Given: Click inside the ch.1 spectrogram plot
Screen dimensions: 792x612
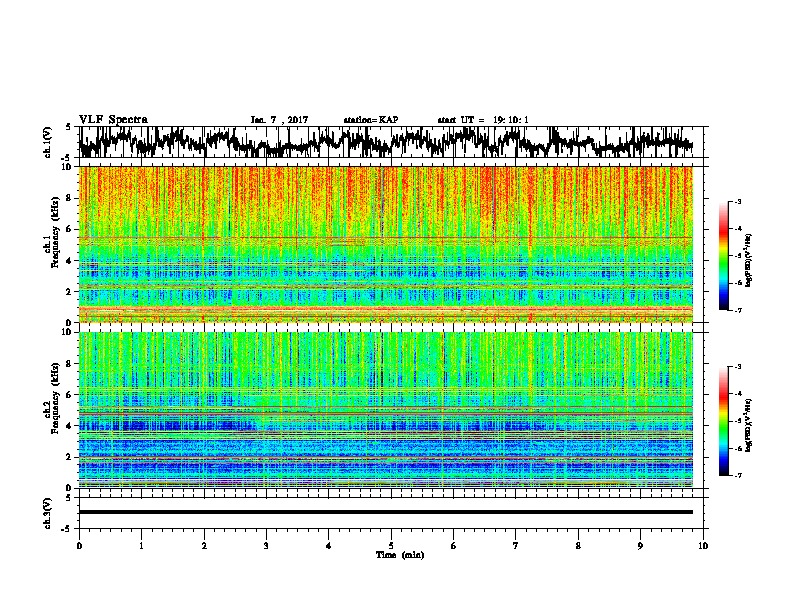Looking at the screenshot, I should coord(386,244).
